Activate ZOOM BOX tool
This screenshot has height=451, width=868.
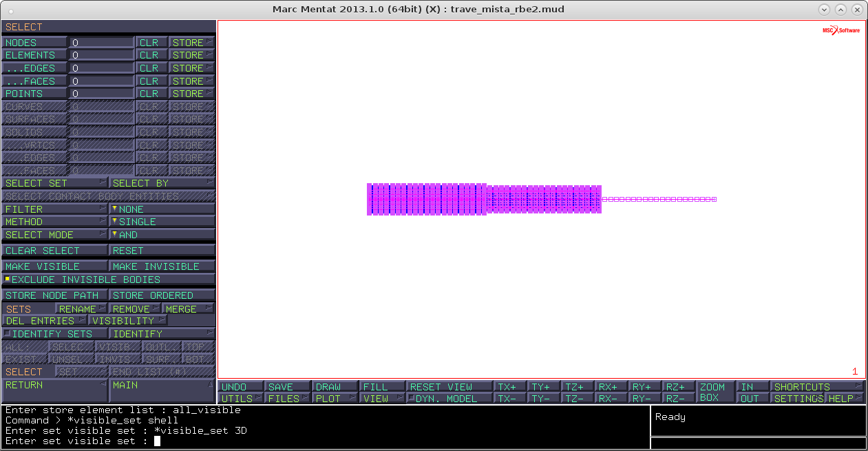click(715, 392)
